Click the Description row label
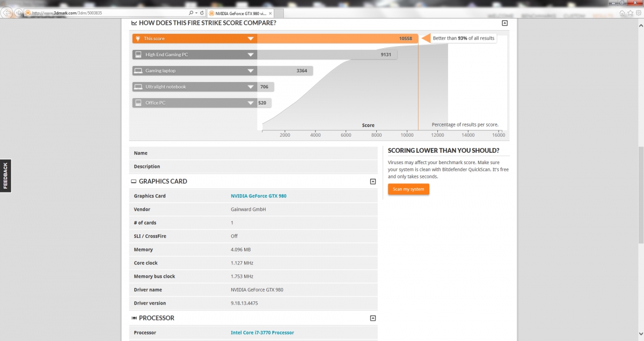 click(147, 167)
